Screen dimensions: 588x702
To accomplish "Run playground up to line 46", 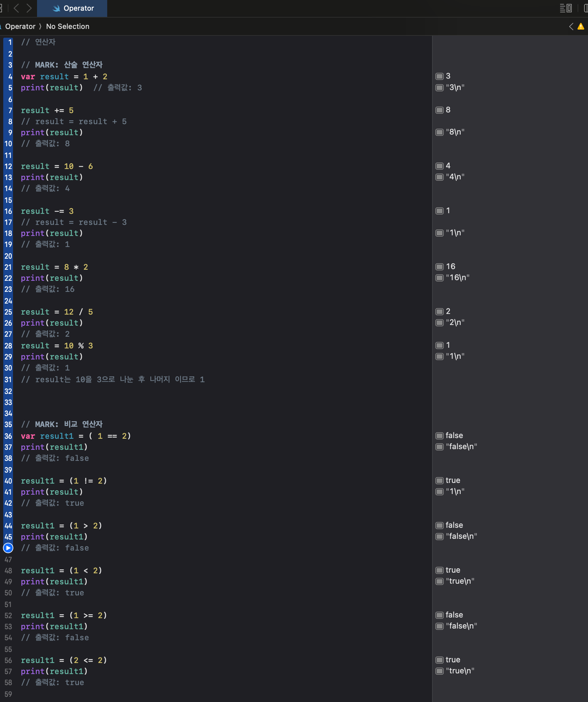I will [8, 548].
